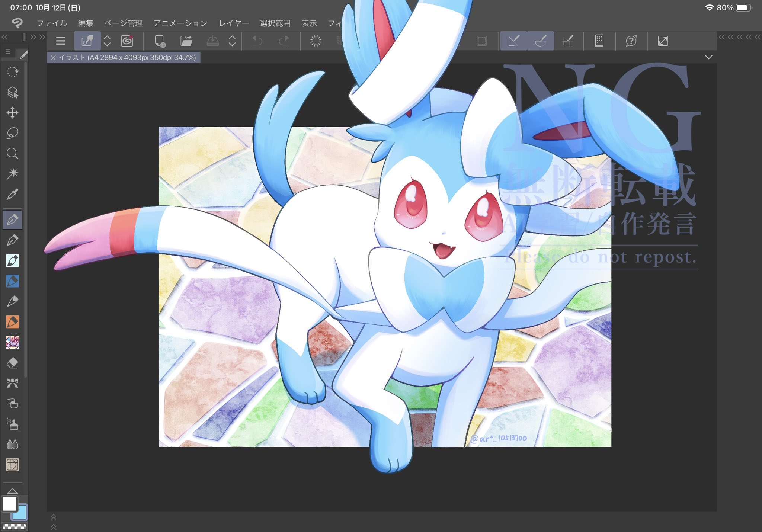Image resolution: width=762 pixels, height=532 pixels.
Task: Click the Clip Studio logo menu
Action: pos(17,23)
